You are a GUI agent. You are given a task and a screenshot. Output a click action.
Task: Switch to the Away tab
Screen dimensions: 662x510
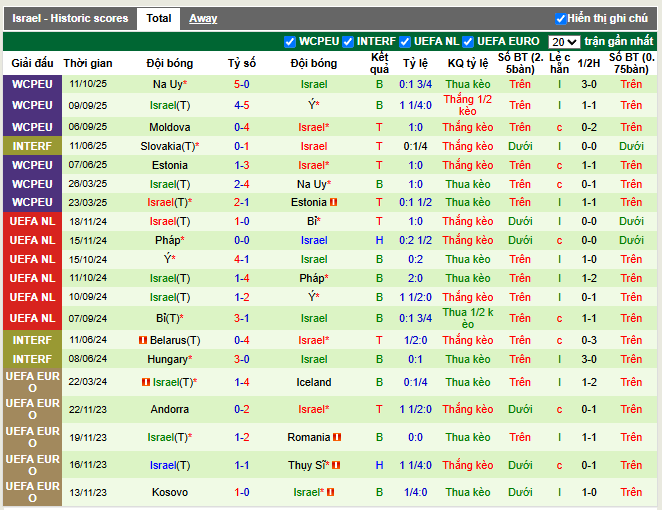pos(203,19)
